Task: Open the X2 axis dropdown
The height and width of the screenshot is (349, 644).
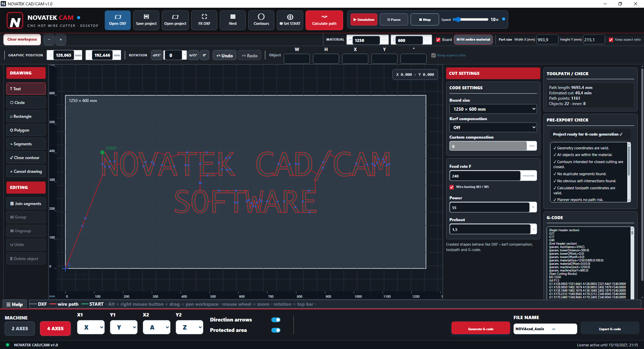Action: [157, 328]
